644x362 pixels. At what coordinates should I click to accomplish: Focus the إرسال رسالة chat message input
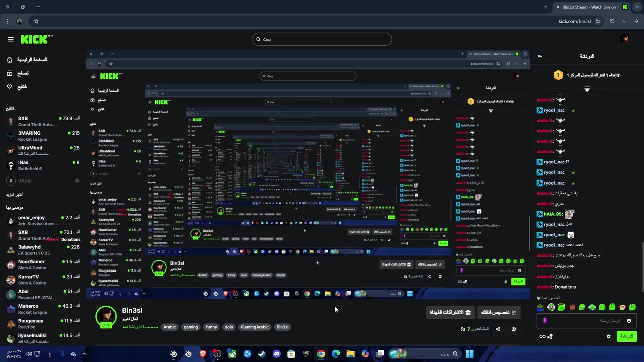[587, 321]
